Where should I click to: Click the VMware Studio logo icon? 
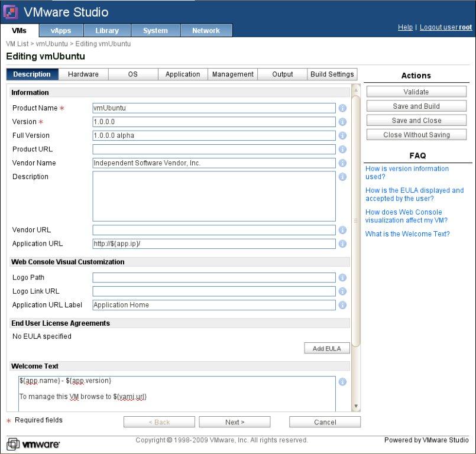10,12
